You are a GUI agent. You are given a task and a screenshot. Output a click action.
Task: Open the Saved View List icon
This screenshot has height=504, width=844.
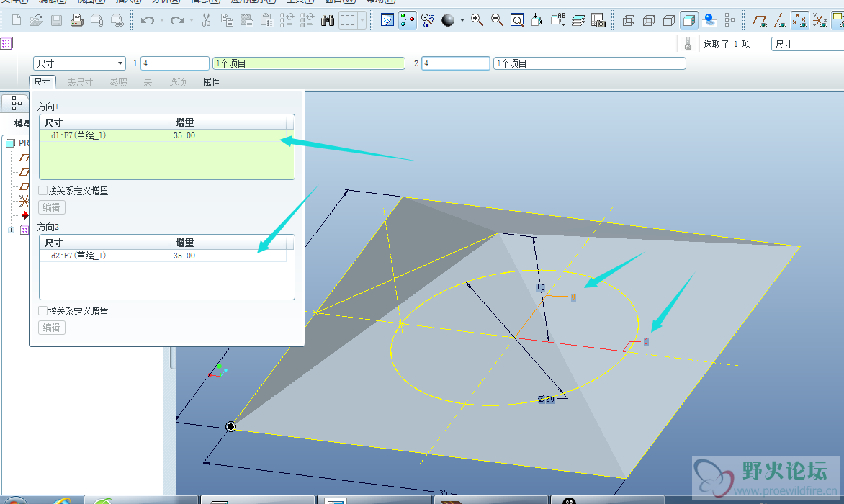coord(557,20)
